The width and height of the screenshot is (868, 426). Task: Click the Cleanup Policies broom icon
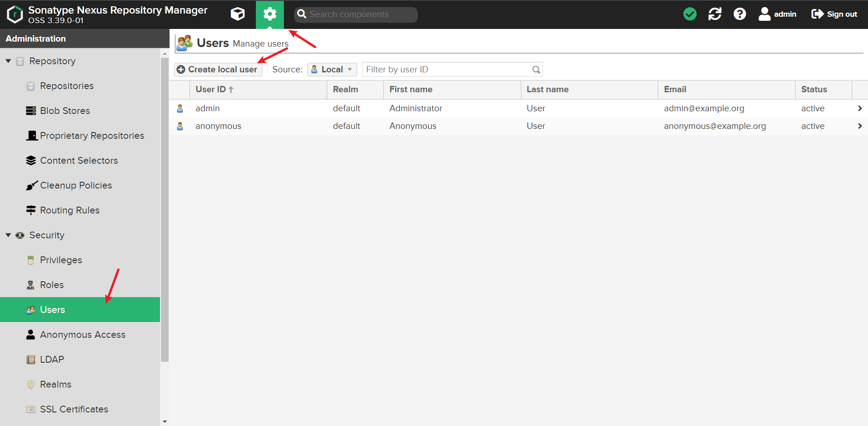tap(32, 185)
